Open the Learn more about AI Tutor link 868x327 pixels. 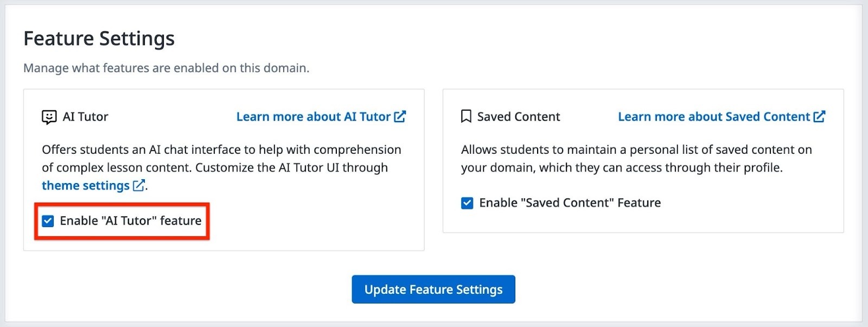[x=313, y=117]
